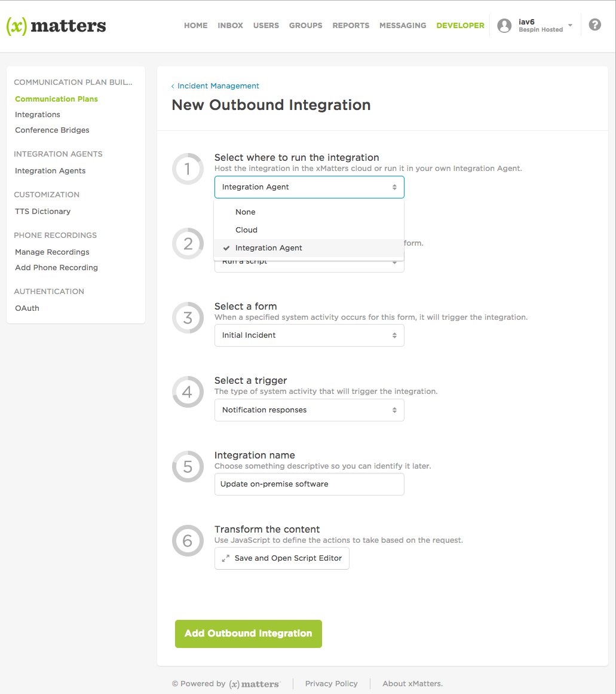This screenshot has width=616, height=694.
Task: Open the Initial Incident form dropdown
Action: [309, 335]
